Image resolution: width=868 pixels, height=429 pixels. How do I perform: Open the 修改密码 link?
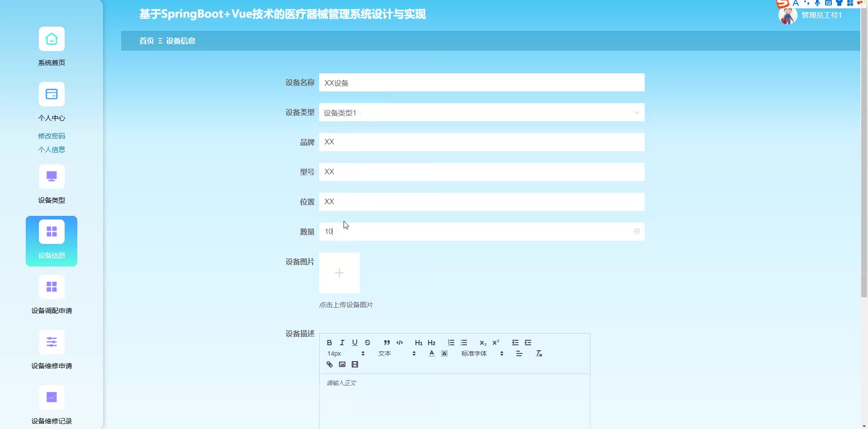(x=52, y=136)
